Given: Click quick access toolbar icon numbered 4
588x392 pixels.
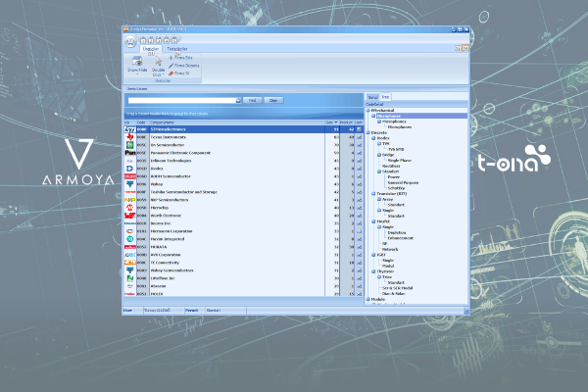Looking at the screenshot, I should click(x=167, y=40).
